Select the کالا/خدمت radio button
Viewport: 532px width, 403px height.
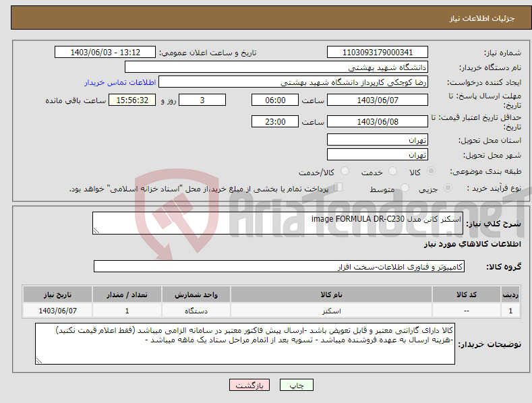(345, 171)
